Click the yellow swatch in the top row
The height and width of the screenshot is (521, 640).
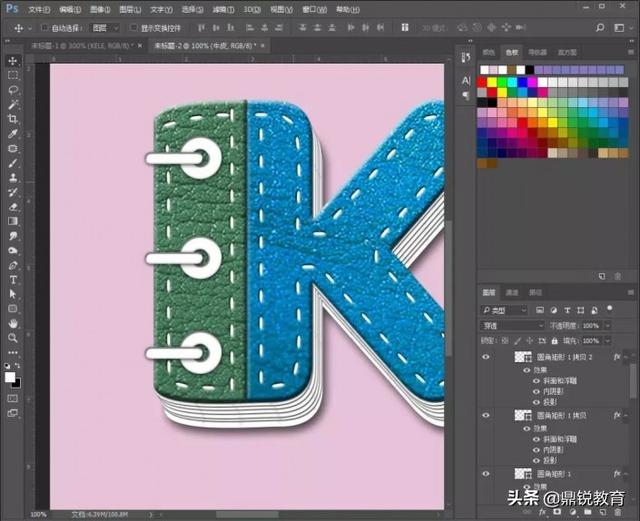click(492, 82)
